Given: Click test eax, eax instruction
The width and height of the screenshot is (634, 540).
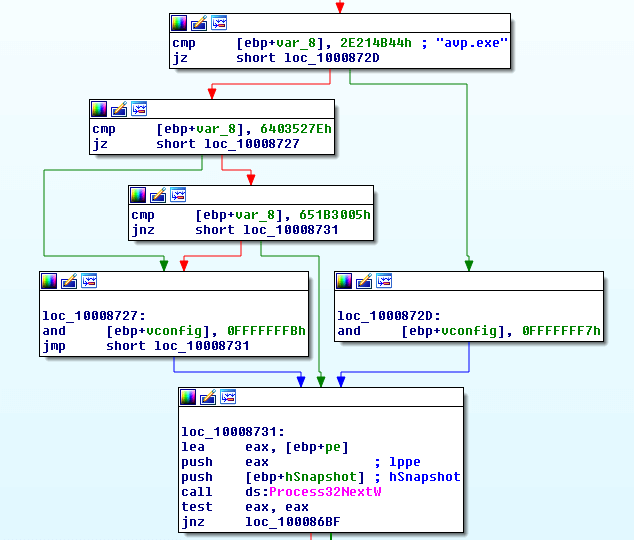Looking at the screenshot, I should [x=245, y=507].
